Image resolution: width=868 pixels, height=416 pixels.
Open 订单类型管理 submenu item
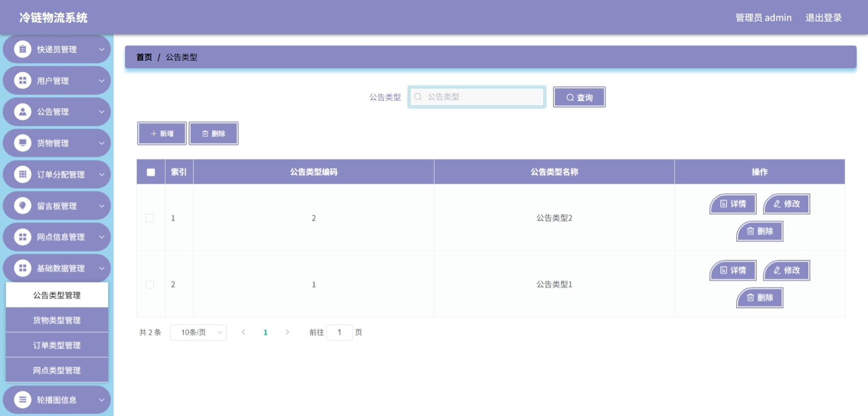pyautogui.click(x=57, y=345)
